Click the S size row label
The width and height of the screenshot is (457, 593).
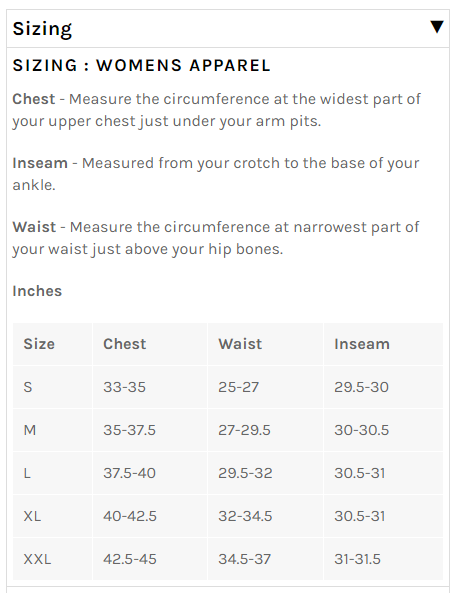28,387
